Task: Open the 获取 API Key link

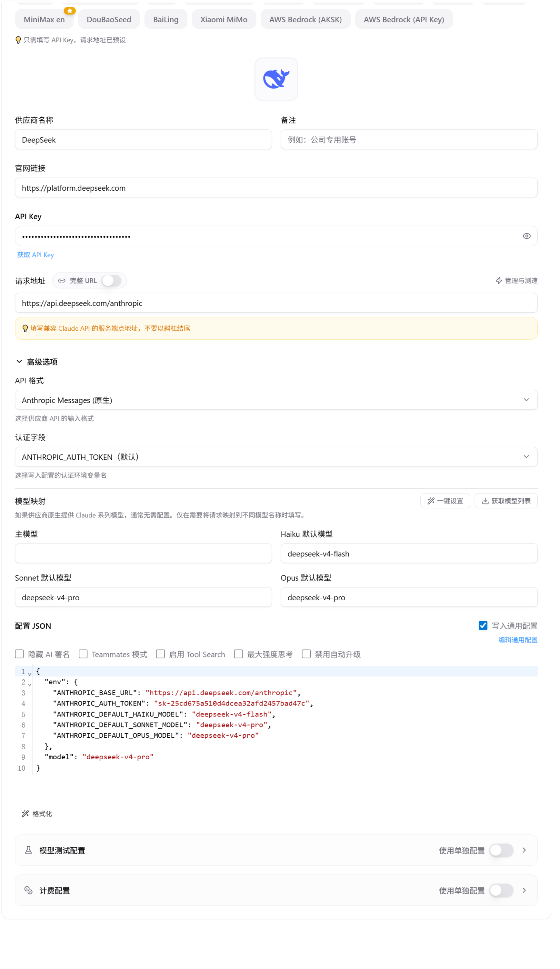Action: click(35, 255)
